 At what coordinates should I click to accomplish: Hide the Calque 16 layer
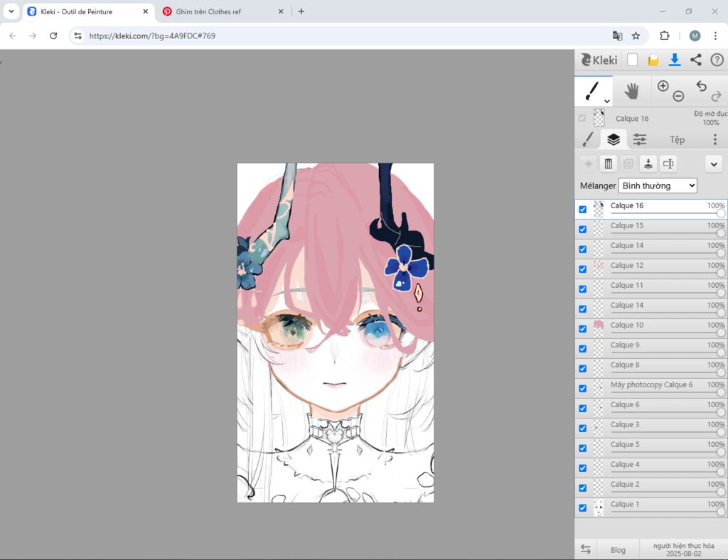tap(583, 210)
